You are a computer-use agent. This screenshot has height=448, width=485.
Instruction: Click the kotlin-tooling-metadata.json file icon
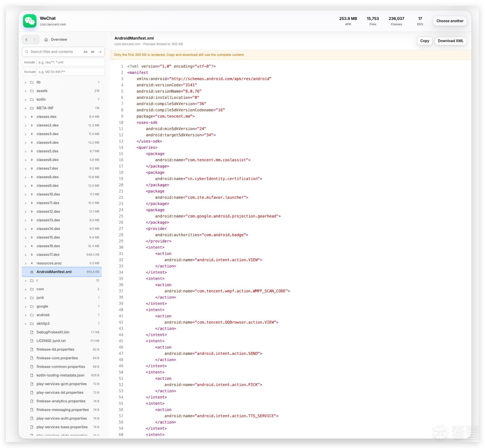point(32,375)
